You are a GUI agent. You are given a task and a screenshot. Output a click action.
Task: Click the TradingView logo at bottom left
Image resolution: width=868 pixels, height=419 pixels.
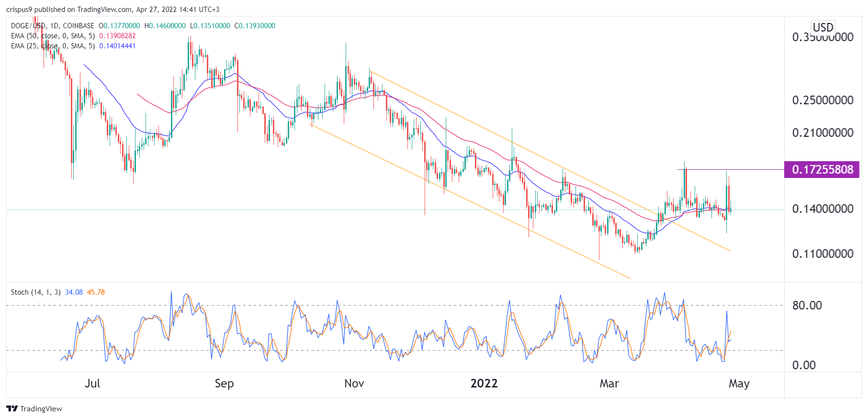pos(34,408)
